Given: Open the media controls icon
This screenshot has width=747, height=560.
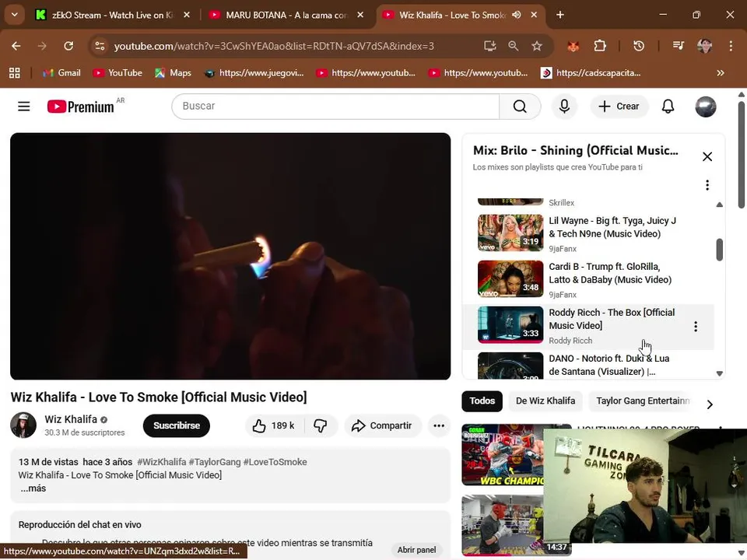Looking at the screenshot, I should tap(679, 46).
